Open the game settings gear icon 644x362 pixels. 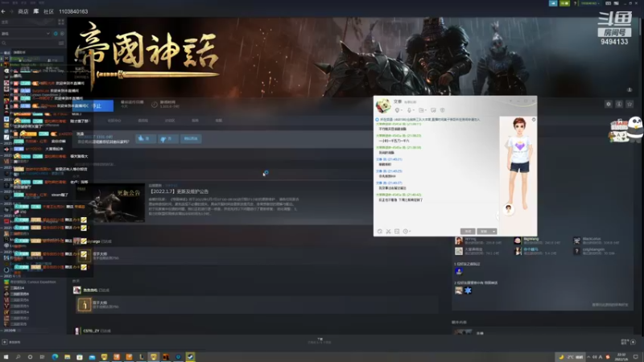tap(609, 105)
